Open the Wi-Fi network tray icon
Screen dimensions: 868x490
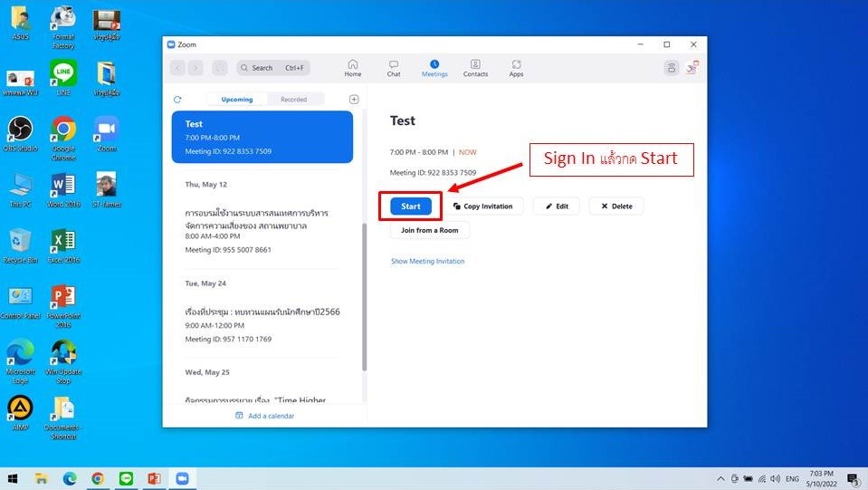[762, 479]
